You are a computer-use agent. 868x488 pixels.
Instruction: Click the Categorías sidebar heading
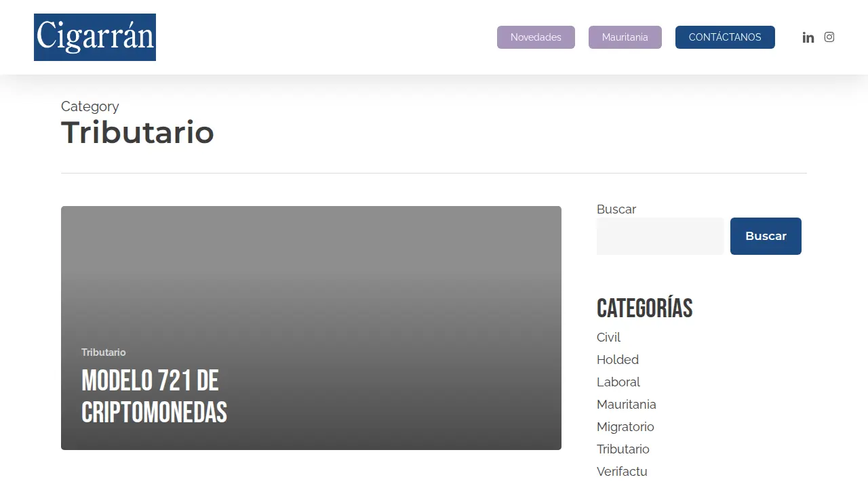pyautogui.click(x=645, y=308)
